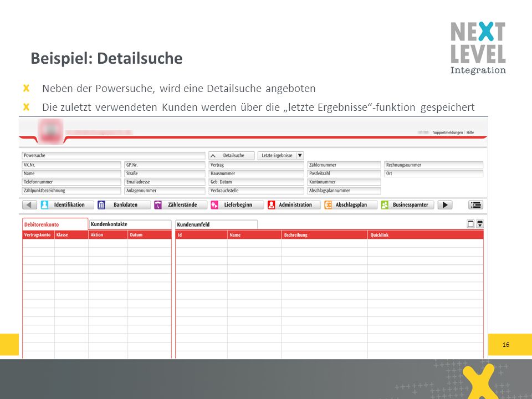This screenshot has width=532, height=399.
Task: Switch to the Kundenkontakte tab
Action: 130,224
